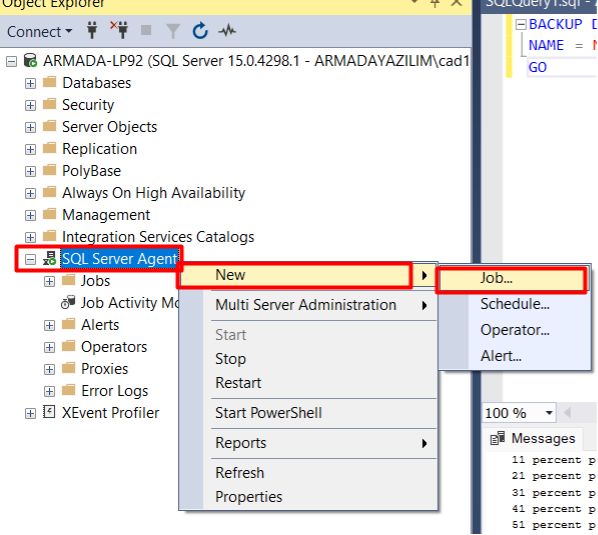Collapse the SQL Server Agent node
The image size is (598, 535).
click(30, 260)
